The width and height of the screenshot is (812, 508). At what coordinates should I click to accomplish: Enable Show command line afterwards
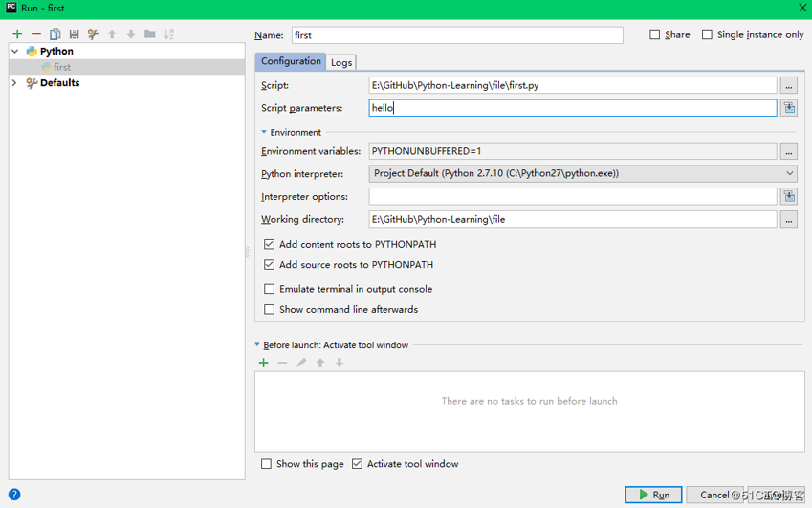(x=269, y=309)
